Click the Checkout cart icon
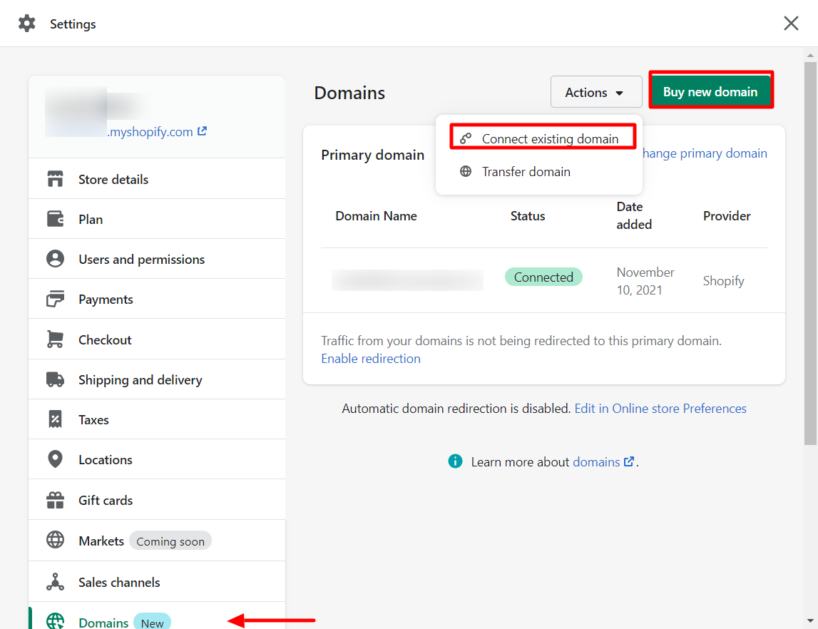 point(56,340)
